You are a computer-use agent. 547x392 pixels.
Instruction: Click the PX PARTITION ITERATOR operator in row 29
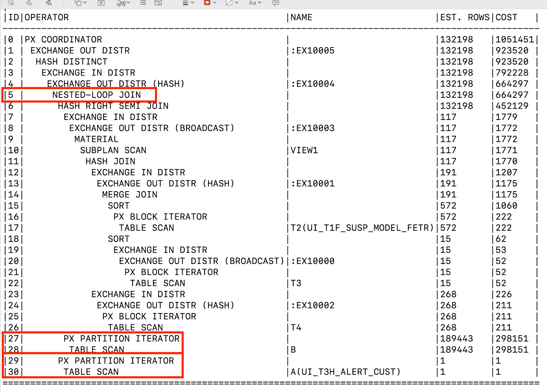(116, 361)
